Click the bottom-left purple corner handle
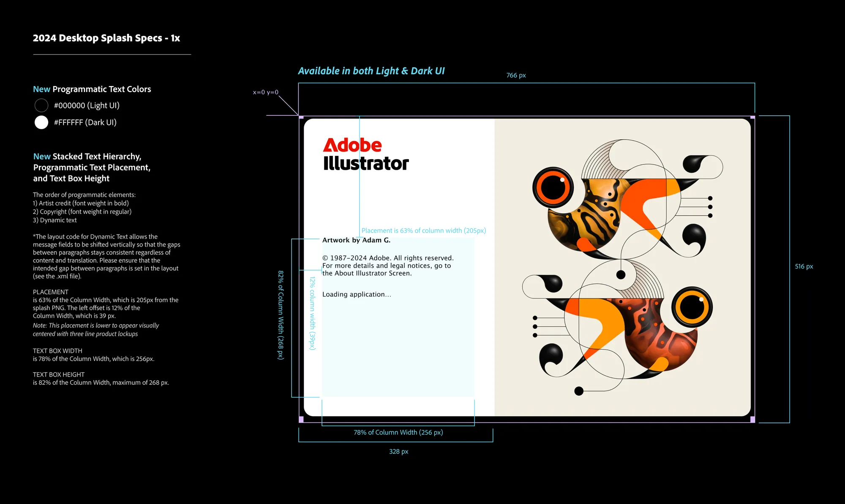Image resolution: width=845 pixels, height=504 pixels. (301, 420)
